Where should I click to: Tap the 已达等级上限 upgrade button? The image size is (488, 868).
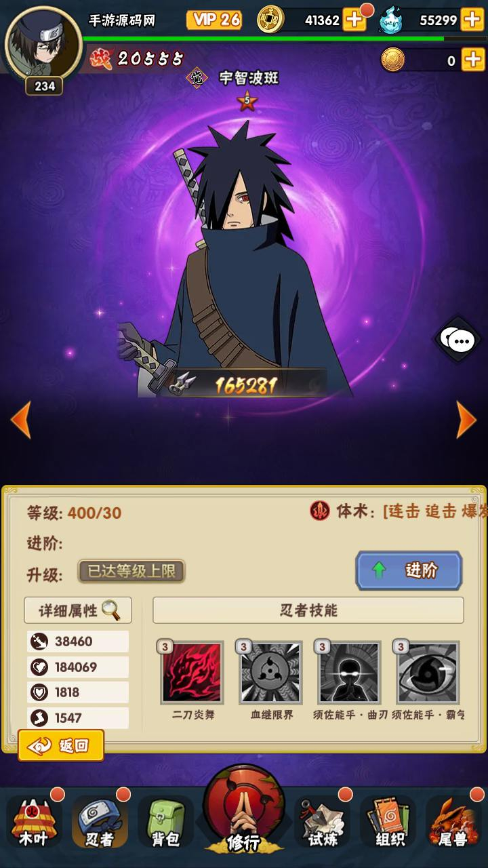[x=131, y=571]
